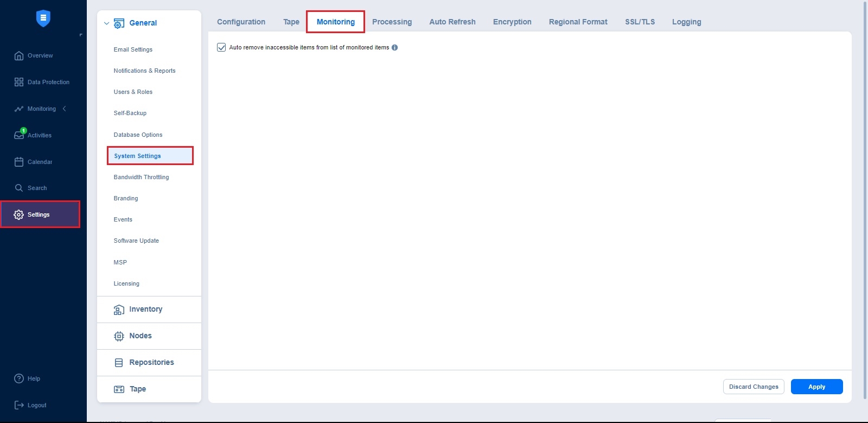Viewport: 868px width, 423px height.
Task: Click the Search magnifier icon
Action: pos(19,188)
